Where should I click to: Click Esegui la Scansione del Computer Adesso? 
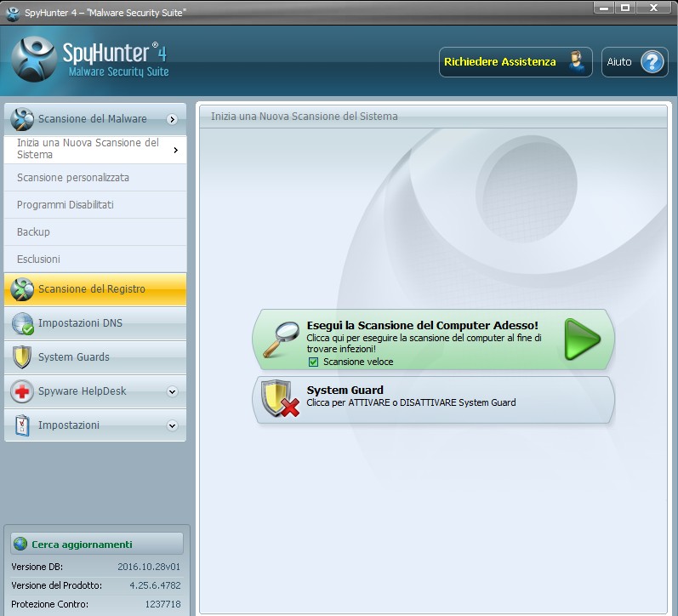[433, 339]
